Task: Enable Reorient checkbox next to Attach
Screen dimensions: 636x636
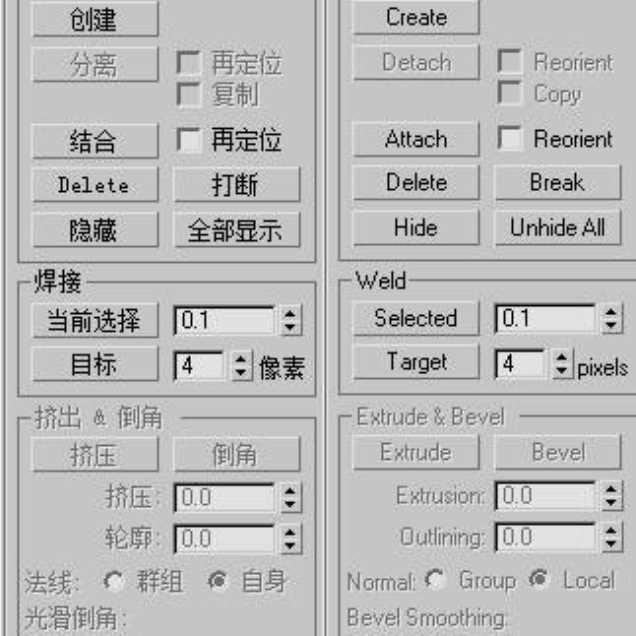Action: [509, 138]
